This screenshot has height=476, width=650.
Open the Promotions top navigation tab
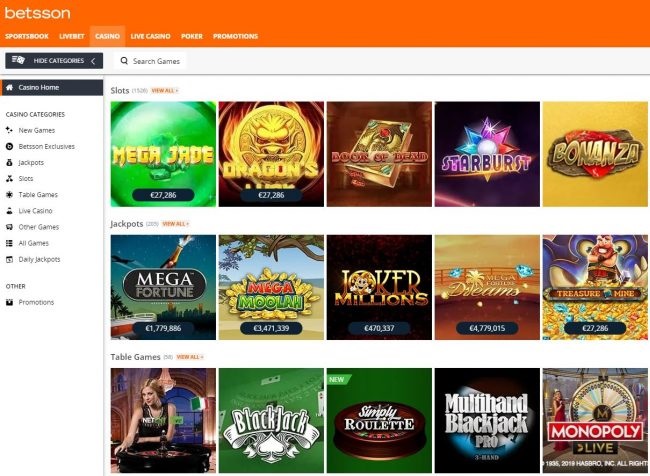(235, 36)
